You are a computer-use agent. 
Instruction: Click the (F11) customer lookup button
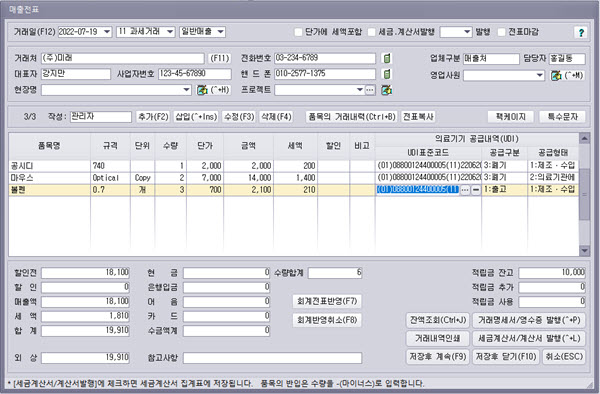pos(220,59)
